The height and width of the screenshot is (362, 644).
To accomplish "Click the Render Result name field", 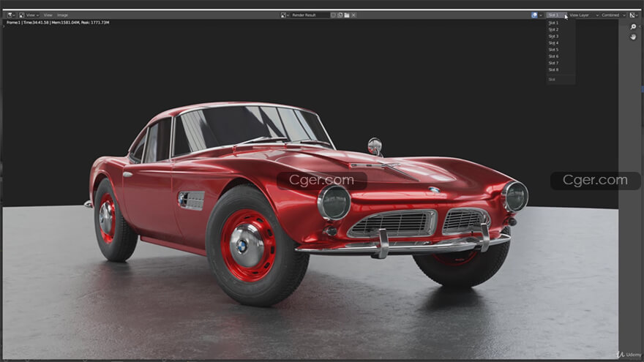I will (310, 15).
